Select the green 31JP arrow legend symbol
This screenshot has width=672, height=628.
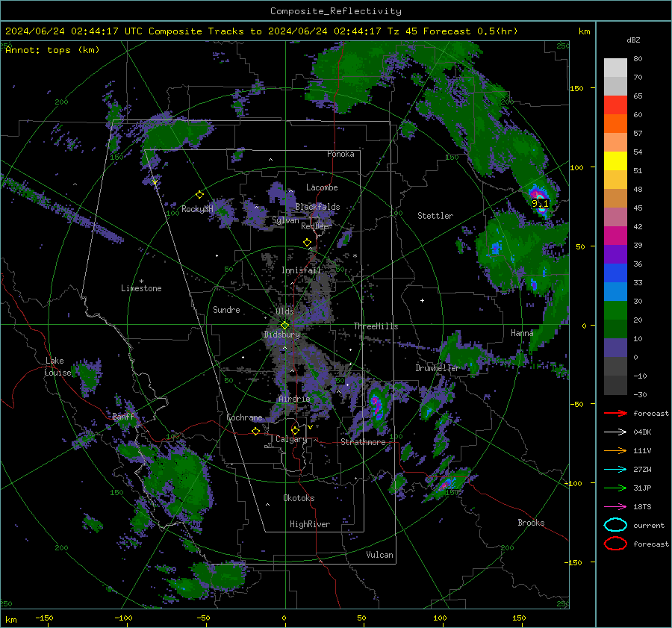pos(615,488)
